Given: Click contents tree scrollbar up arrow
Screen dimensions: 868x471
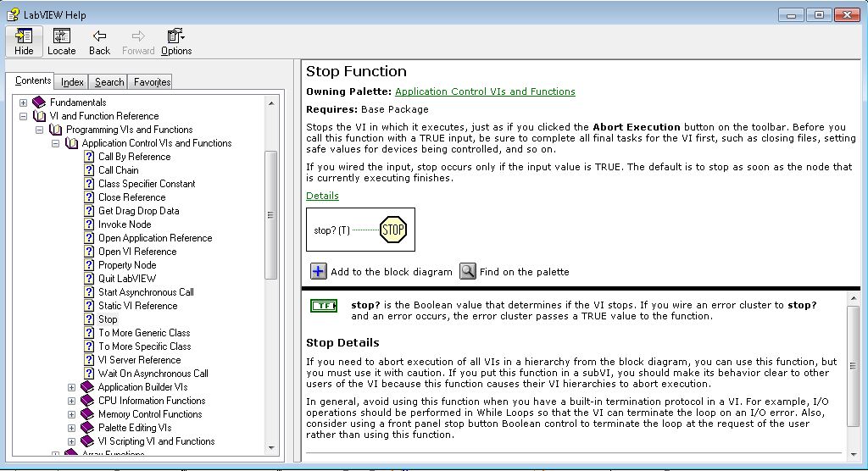Looking at the screenshot, I should click(x=271, y=103).
